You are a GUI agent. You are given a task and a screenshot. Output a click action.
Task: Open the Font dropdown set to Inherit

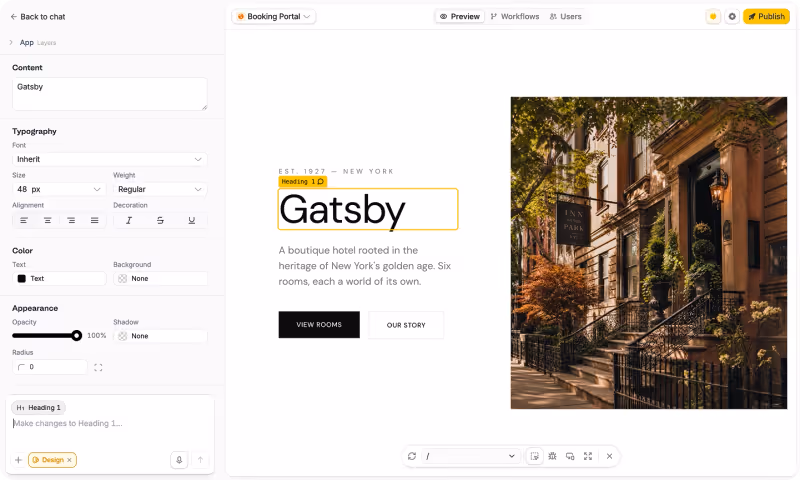click(x=110, y=159)
